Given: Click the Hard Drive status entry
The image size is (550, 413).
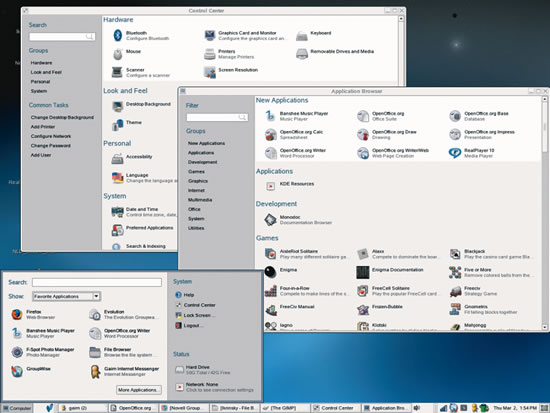Looking at the screenshot, I should pyautogui.click(x=203, y=369).
